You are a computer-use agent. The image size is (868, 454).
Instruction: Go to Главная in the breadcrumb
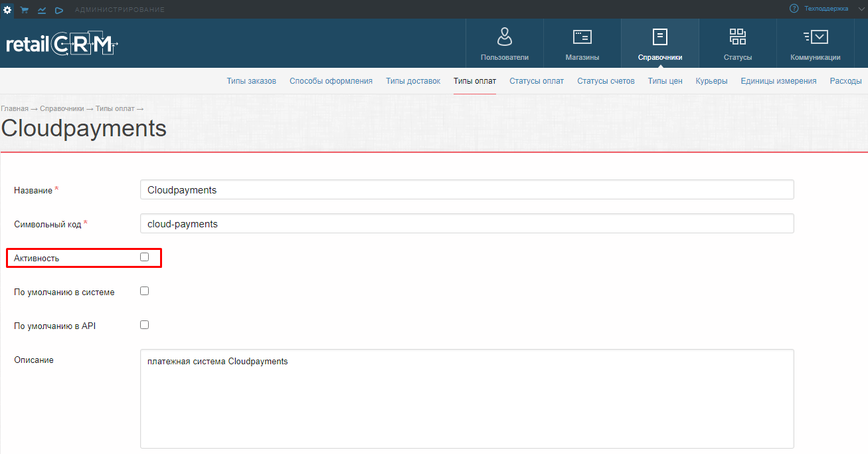pyautogui.click(x=15, y=108)
